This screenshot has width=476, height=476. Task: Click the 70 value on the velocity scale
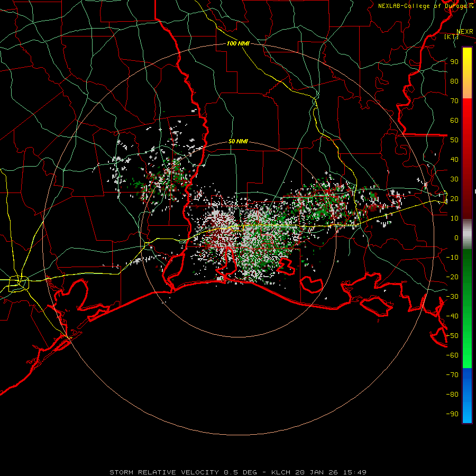(x=454, y=101)
